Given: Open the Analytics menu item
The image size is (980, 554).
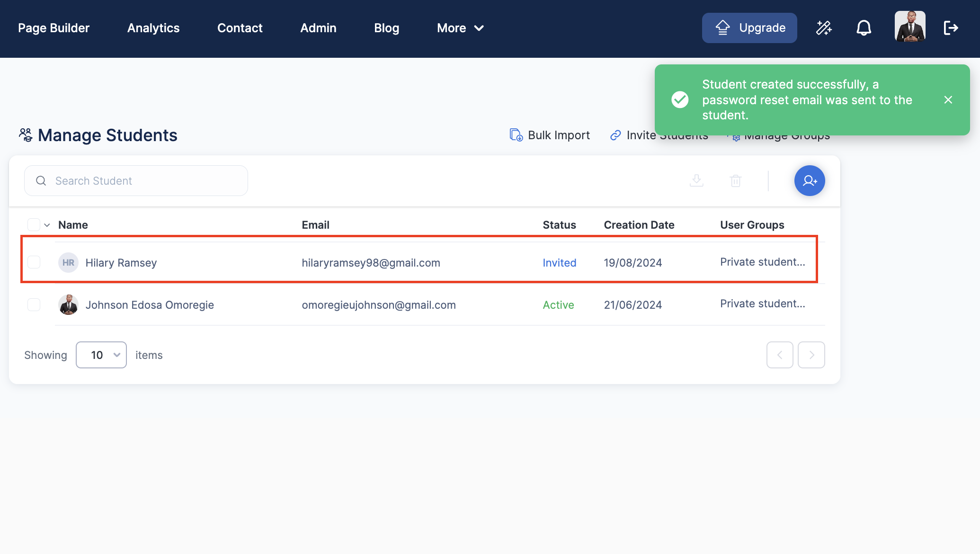Looking at the screenshot, I should [x=153, y=28].
